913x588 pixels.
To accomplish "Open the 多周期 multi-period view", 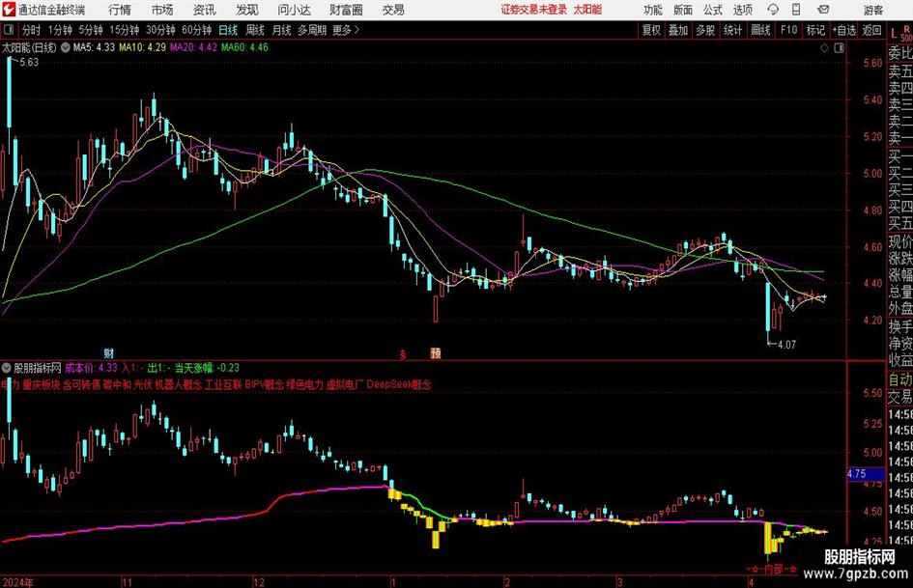I will (x=312, y=30).
